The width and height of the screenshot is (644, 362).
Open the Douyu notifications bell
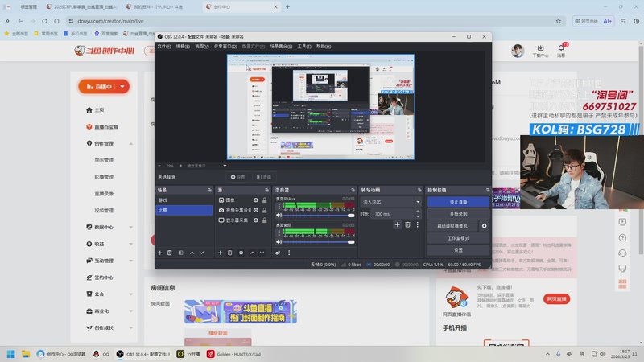(561, 50)
